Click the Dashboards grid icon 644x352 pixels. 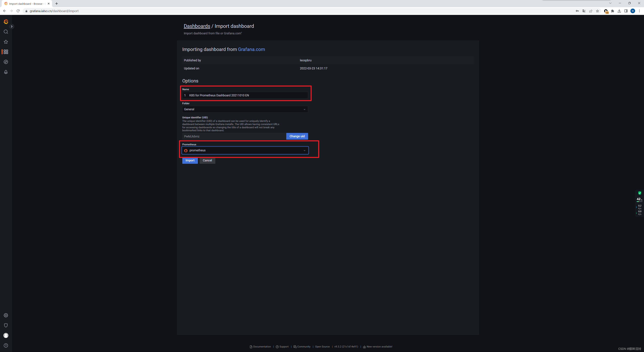point(6,52)
